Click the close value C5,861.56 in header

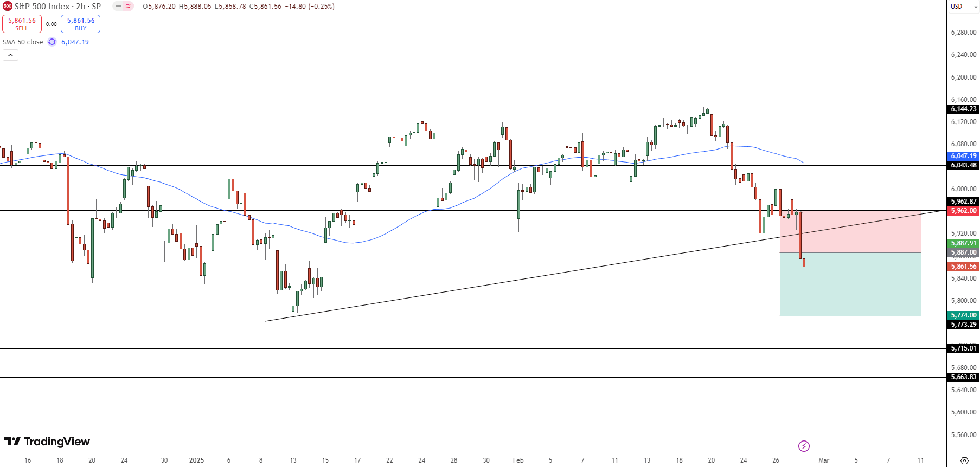click(x=265, y=7)
